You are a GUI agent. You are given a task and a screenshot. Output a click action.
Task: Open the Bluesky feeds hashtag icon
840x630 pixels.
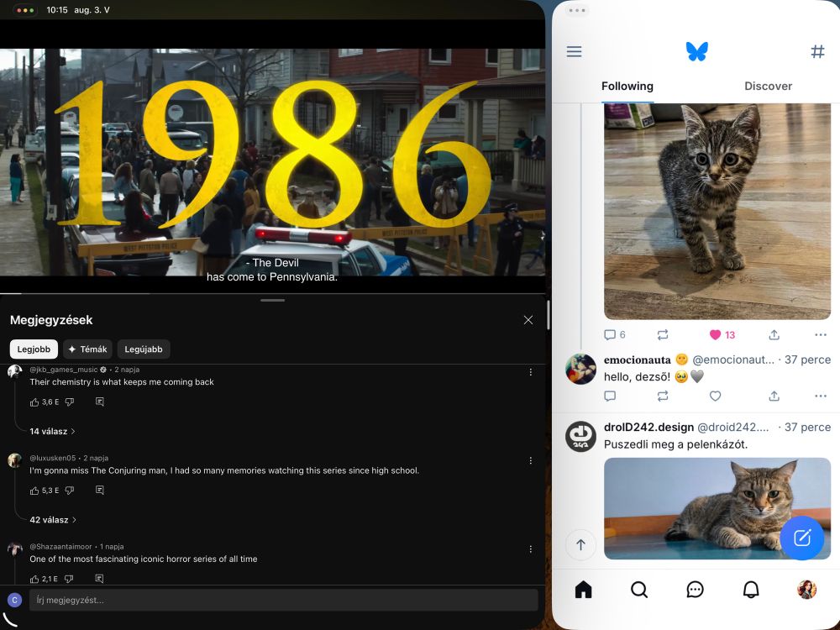pyautogui.click(x=817, y=51)
